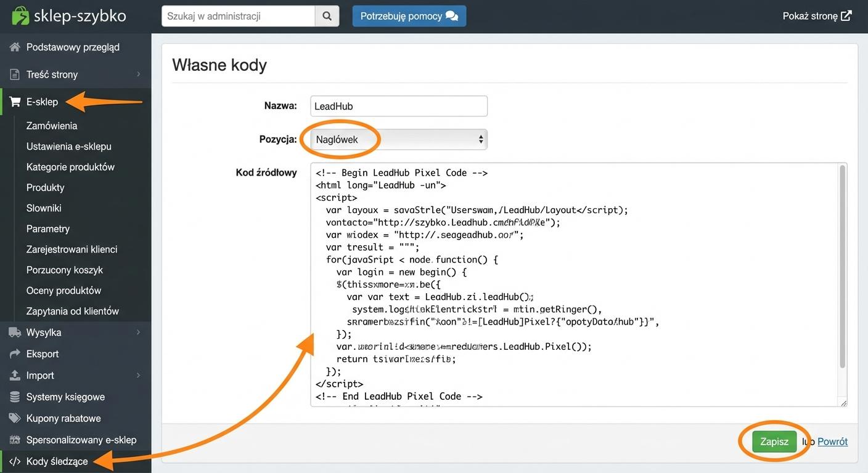Viewport: 868px width, 473px height.
Task: Click the Nazwa label
Action: tap(280, 106)
